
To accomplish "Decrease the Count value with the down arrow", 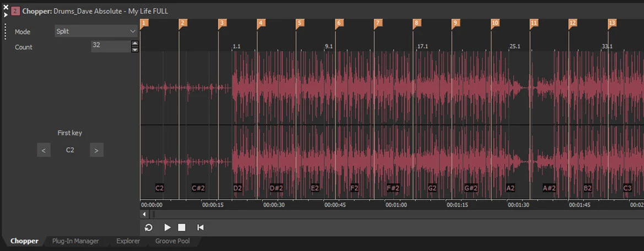I will pyautogui.click(x=135, y=50).
